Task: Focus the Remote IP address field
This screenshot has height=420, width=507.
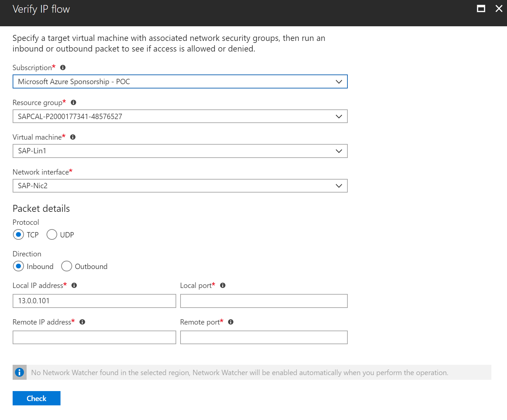Action: 94,337
